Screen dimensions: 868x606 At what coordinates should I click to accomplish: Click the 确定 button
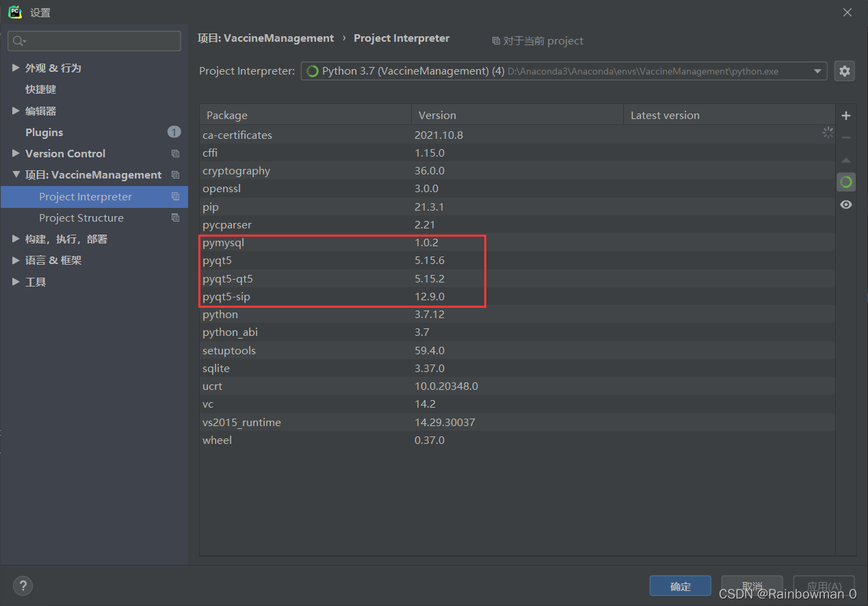point(680,586)
